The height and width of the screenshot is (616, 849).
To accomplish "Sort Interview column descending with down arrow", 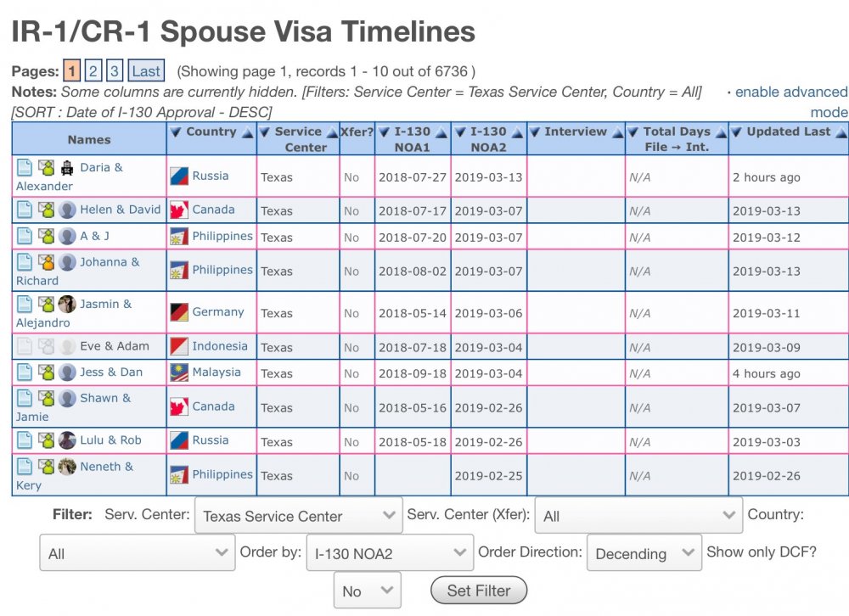I will (535, 132).
